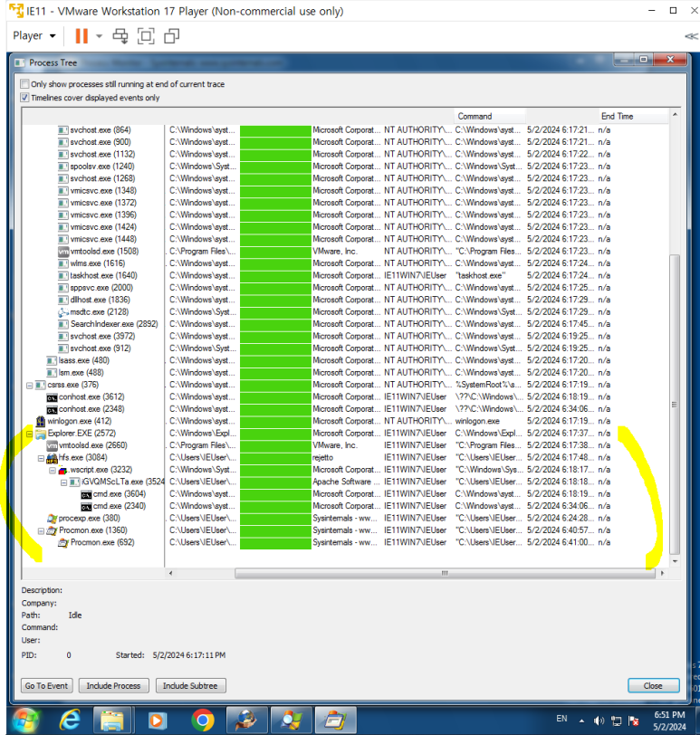Click green timeline bar of svchost.exe (864)
The width and height of the screenshot is (700, 735).
pos(275,130)
